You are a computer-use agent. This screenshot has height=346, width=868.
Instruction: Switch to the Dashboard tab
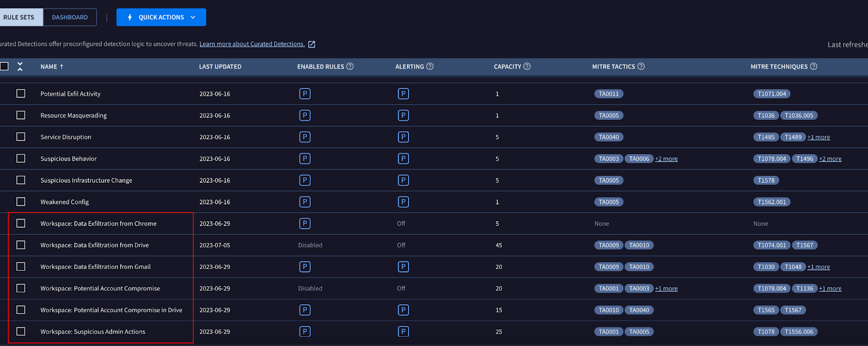(x=69, y=17)
